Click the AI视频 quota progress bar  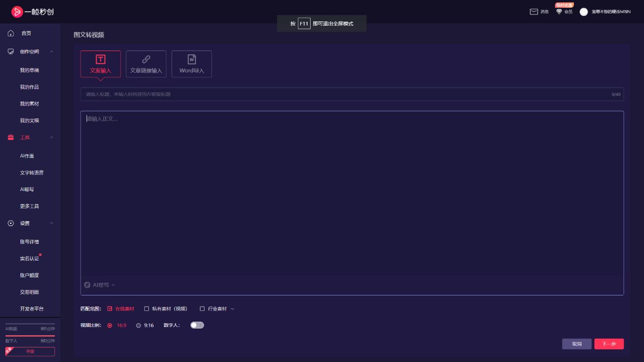pos(30,324)
